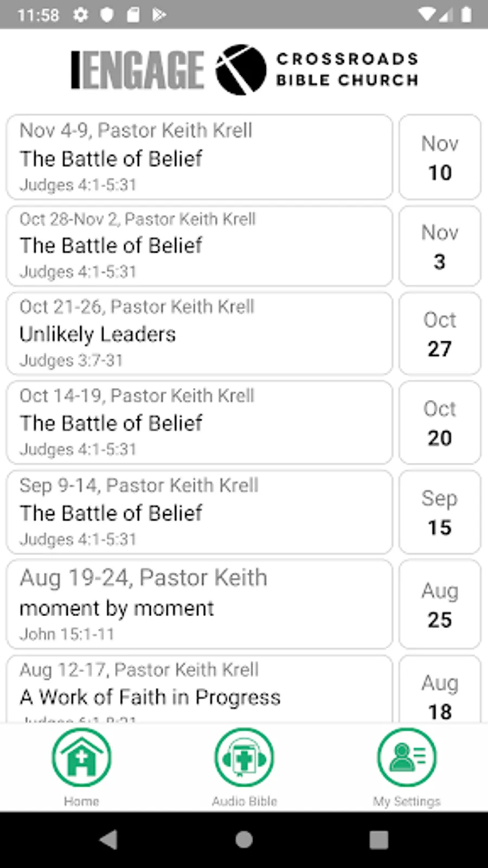
Task: Tap Android back navigation button
Action: (109, 839)
